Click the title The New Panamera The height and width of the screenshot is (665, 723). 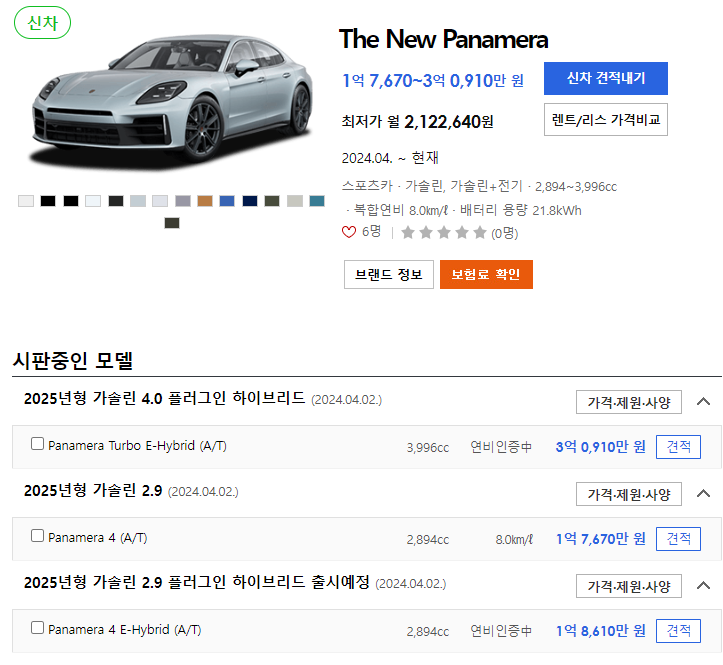point(444,39)
